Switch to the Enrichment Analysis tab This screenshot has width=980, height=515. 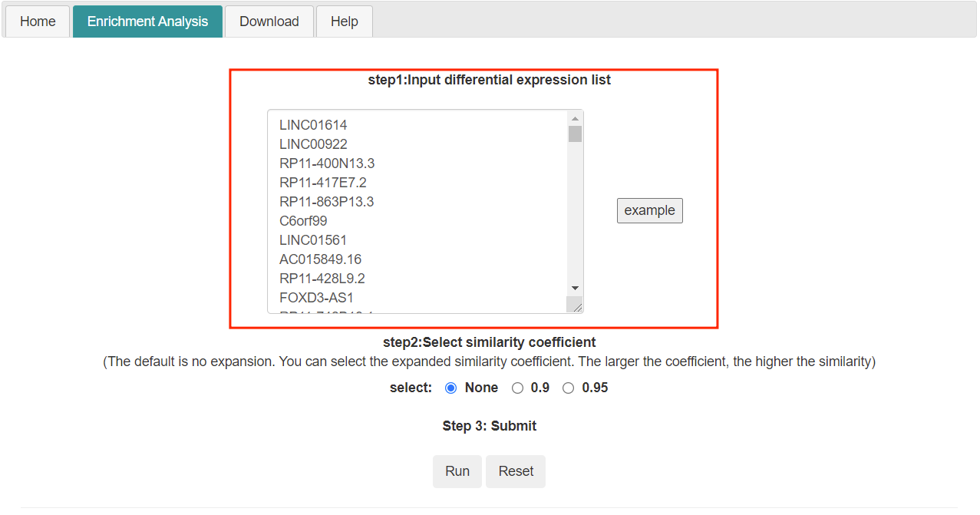(x=147, y=21)
